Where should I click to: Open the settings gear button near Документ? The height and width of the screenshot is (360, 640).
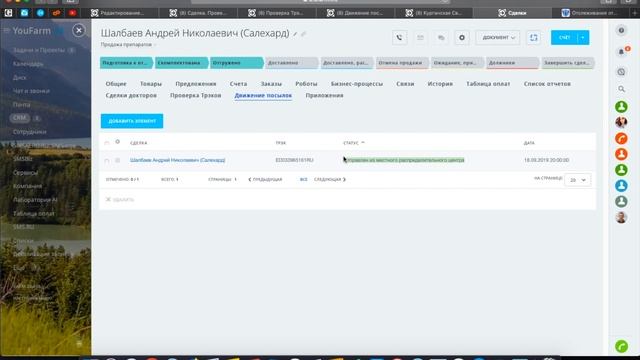point(462,38)
